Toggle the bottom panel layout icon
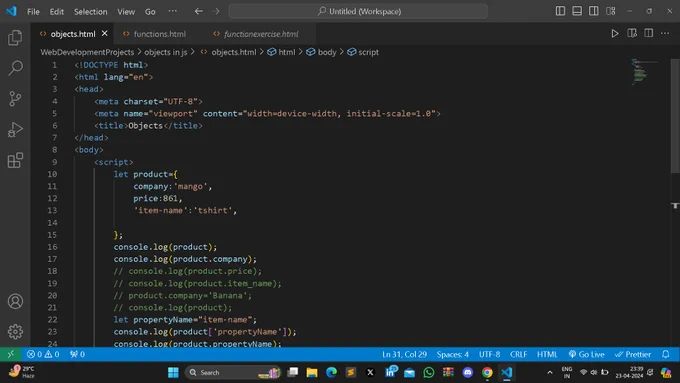Image resolution: width=680 pixels, height=383 pixels. pos(577,11)
